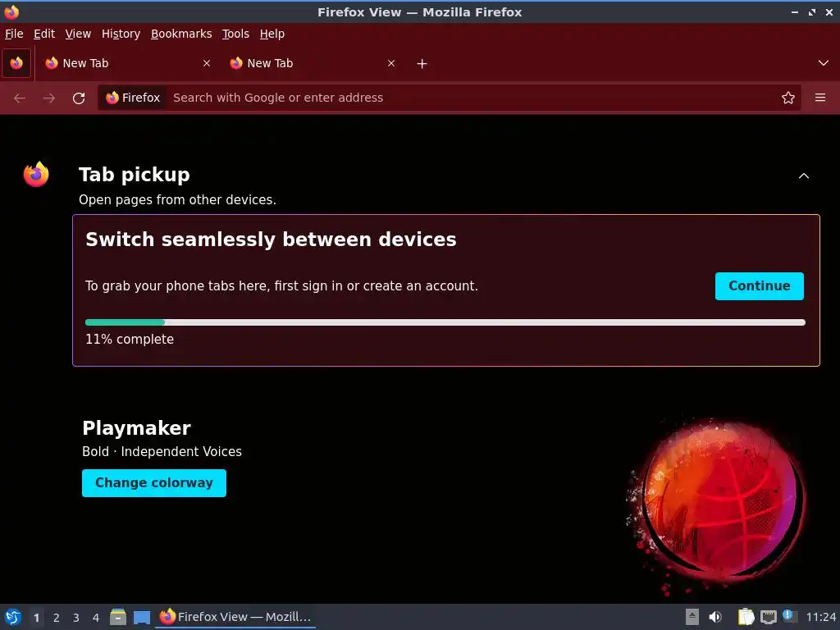This screenshot has width=840, height=630.
Task: Click the show desktop taskbar icon
Action: tap(142, 617)
